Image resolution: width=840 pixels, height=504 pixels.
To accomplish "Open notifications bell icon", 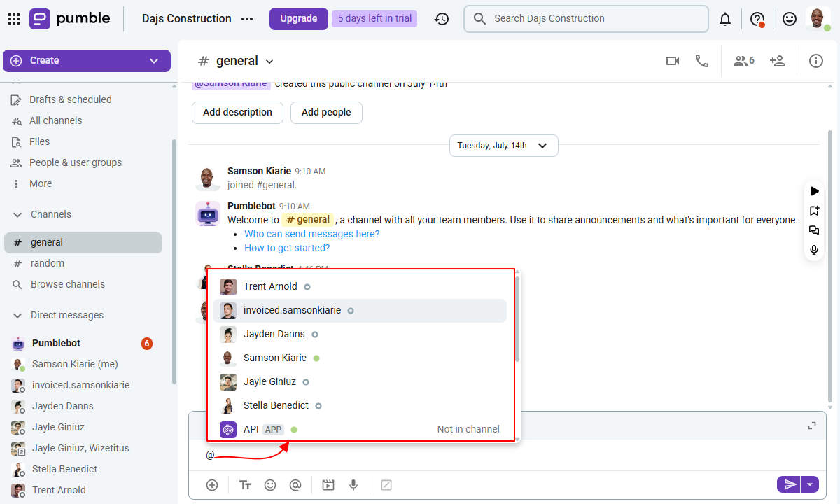I will 725,20.
